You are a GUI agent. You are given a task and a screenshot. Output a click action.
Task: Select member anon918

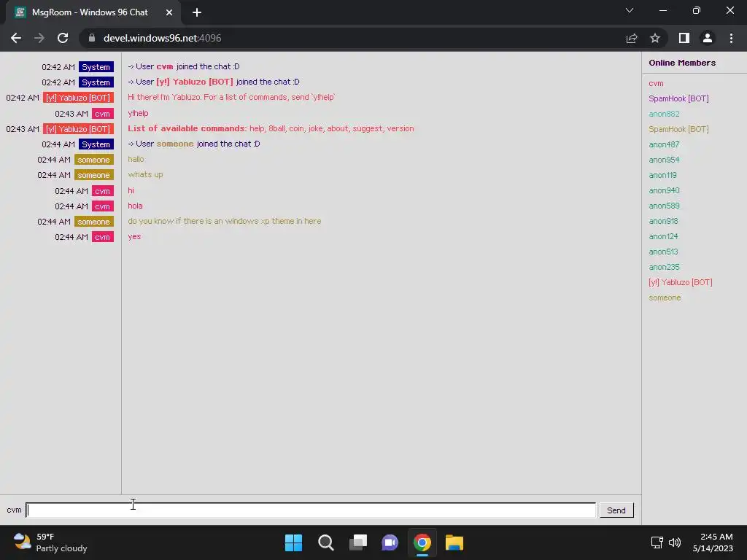coord(663,221)
